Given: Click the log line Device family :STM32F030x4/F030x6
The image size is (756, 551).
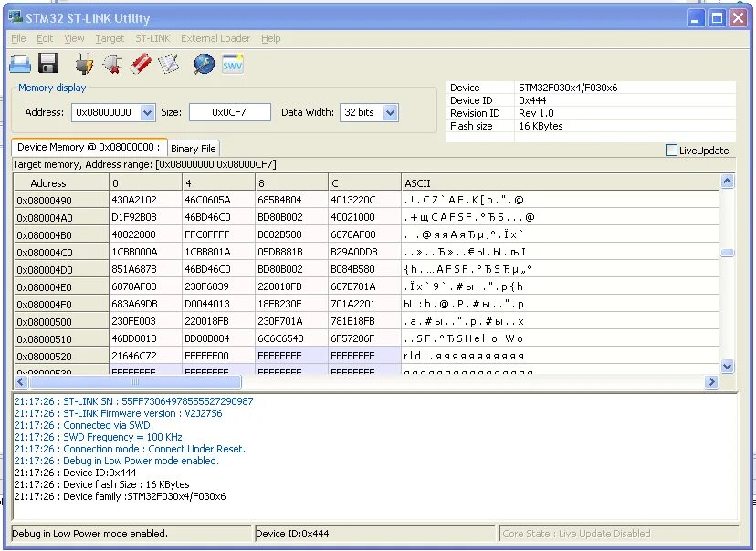Looking at the screenshot, I should pyautogui.click(x=120, y=496).
